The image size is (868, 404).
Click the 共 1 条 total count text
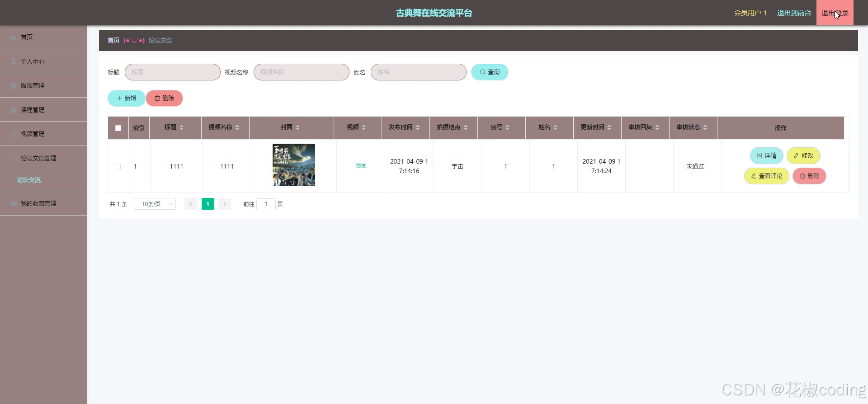point(118,204)
